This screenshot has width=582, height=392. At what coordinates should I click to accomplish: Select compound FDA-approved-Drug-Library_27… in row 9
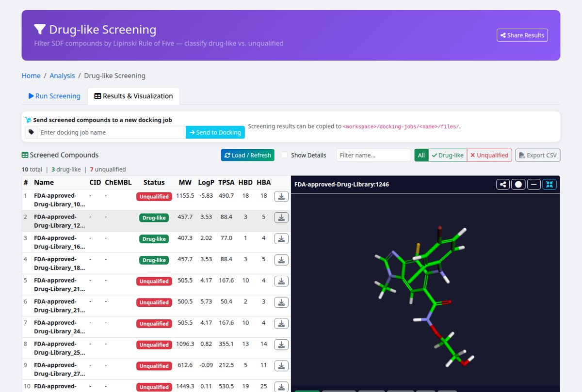[59, 369]
